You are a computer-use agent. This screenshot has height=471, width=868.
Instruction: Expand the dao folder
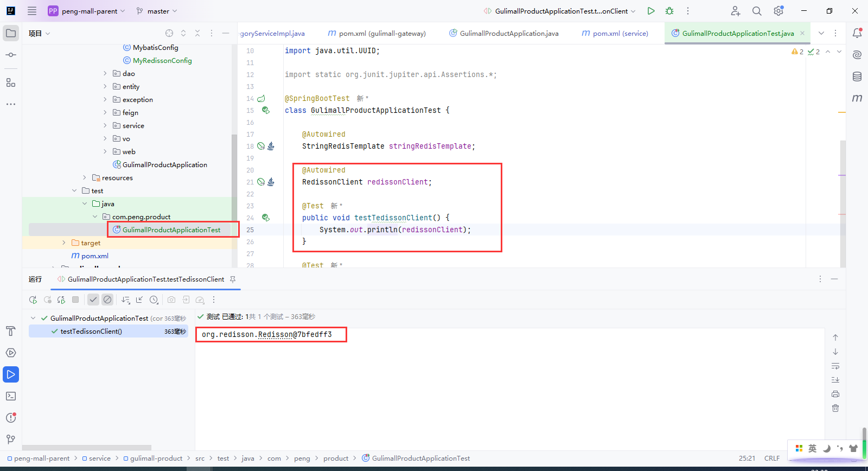105,73
